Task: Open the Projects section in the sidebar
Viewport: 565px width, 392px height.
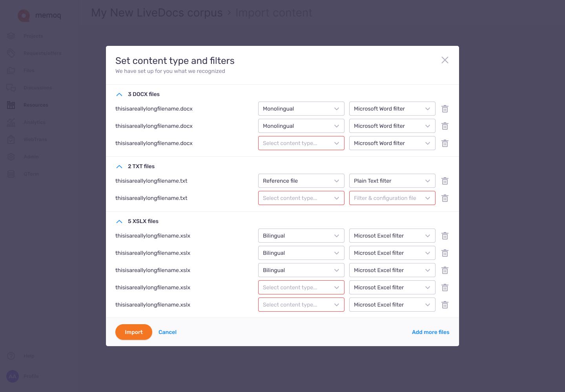Action: point(33,36)
